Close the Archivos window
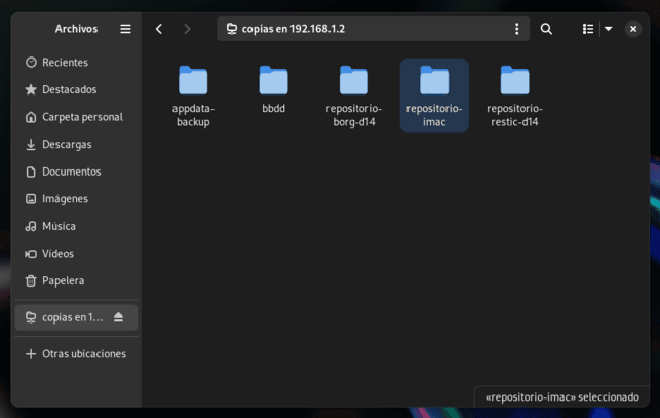 click(x=633, y=29)
